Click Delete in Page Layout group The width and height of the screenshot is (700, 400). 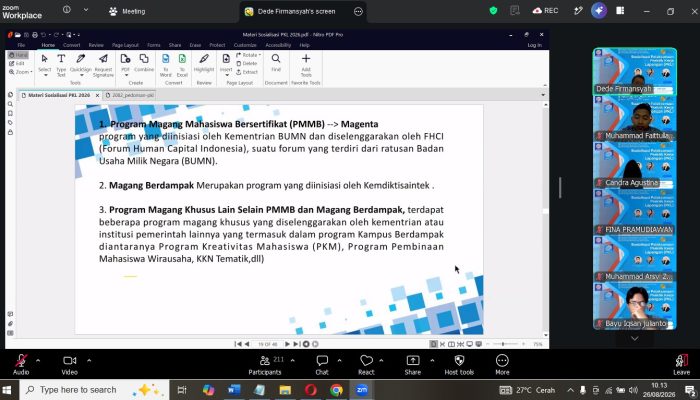[246, 63]
